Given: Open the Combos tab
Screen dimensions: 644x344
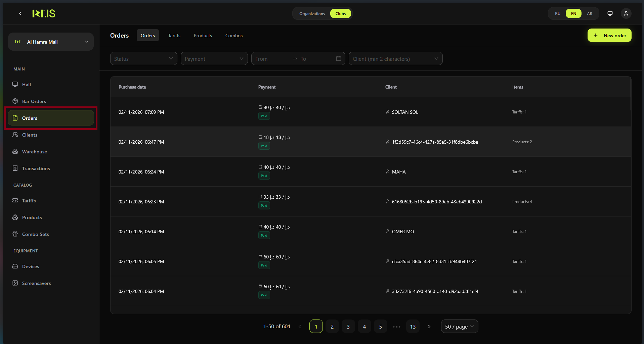Looking at the screenshot, I should pos(233,35).
